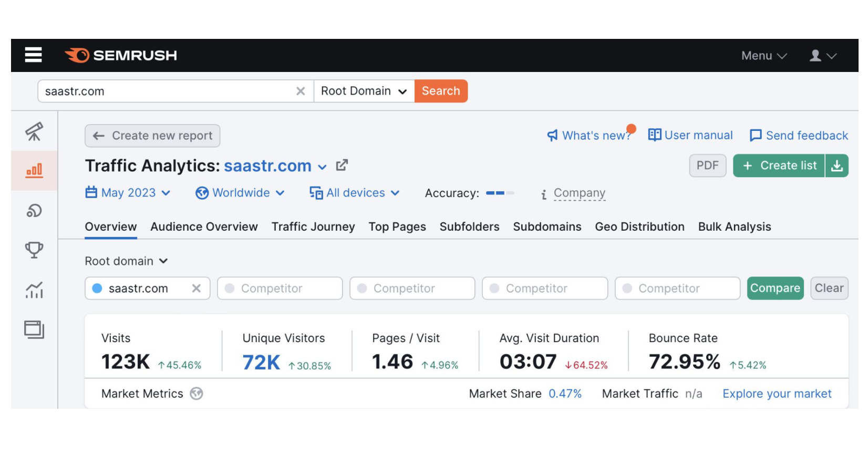This screenshot has width=868, height=454.
Task: Click the green Compare button
Action: coord(776,288)
